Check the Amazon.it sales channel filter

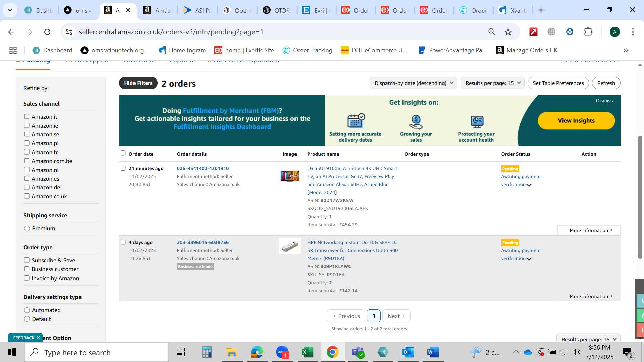point(27,117)
